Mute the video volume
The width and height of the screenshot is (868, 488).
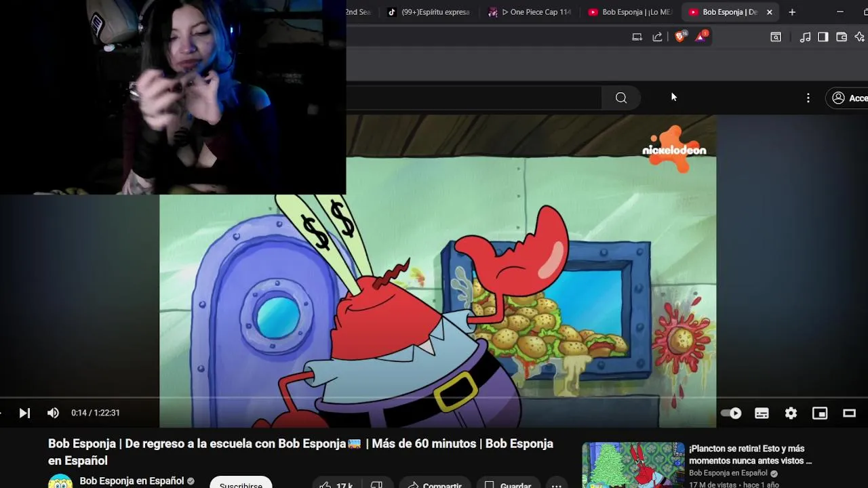click(x=53, y=413)
